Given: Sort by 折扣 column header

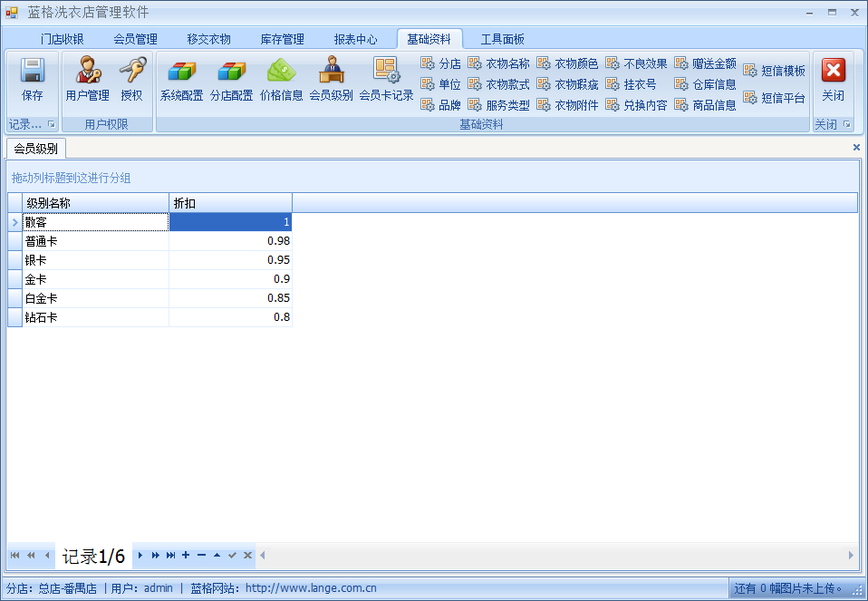Looking at the screenshot, I should pos(230,203).
